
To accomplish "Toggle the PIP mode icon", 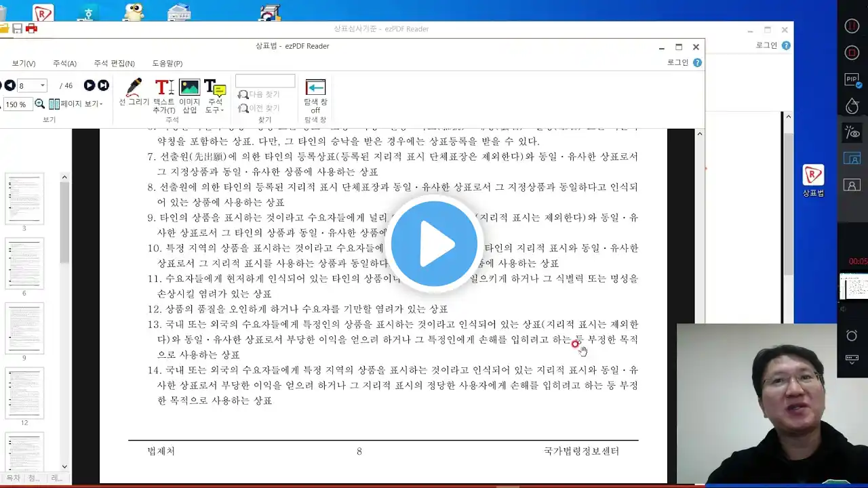I will (x=852, y=80).
